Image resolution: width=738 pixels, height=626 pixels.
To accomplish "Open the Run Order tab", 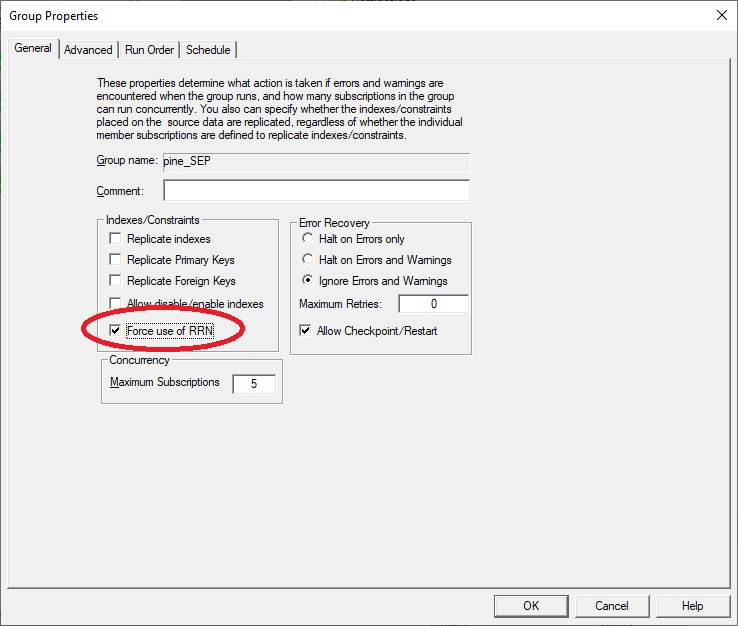I will pyautogui.click(x=149, y=50).
